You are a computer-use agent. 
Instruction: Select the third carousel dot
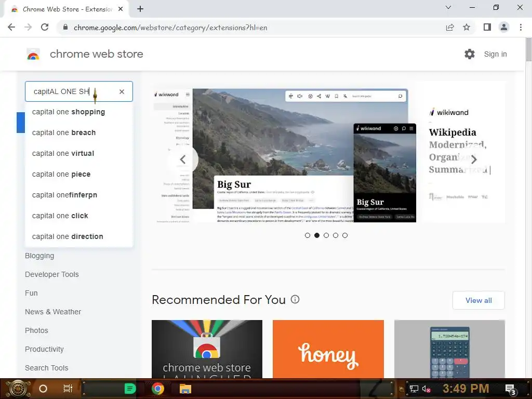(x=326, y=235)
